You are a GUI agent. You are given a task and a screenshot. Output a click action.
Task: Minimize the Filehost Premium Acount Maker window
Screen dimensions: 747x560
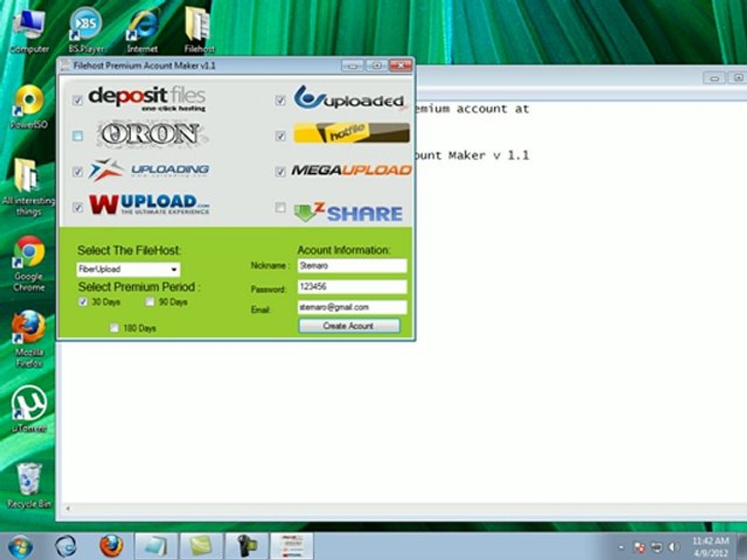353,66
